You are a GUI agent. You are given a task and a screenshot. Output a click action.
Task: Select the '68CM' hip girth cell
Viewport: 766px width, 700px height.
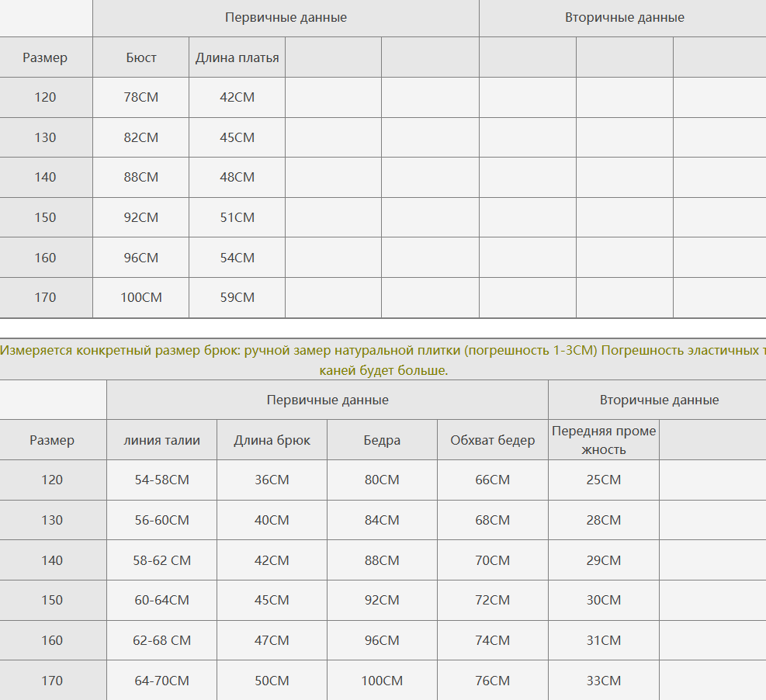[492, 520]
